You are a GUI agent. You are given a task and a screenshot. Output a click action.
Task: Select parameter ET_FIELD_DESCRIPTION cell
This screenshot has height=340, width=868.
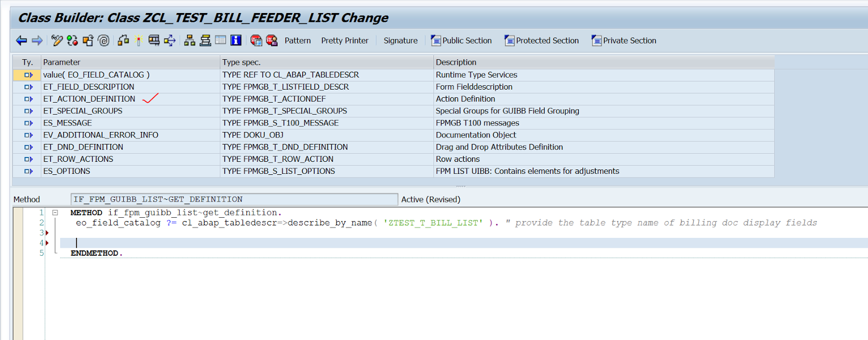131,87
